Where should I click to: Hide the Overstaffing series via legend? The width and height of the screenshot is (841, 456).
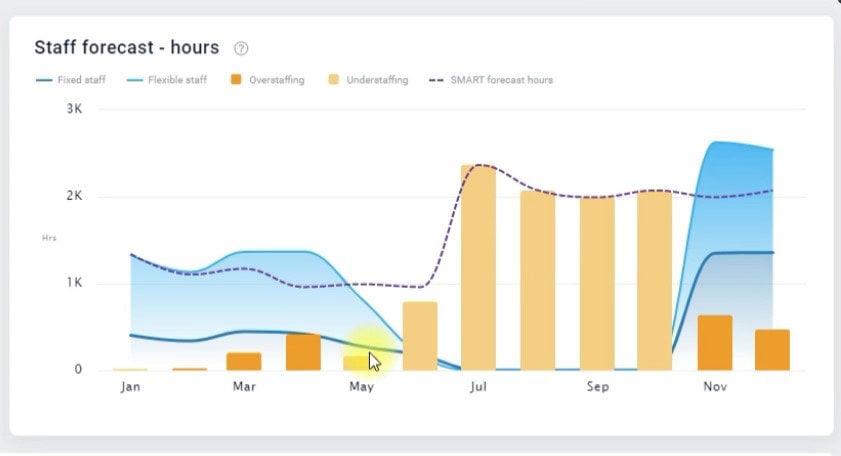[275, 80]
